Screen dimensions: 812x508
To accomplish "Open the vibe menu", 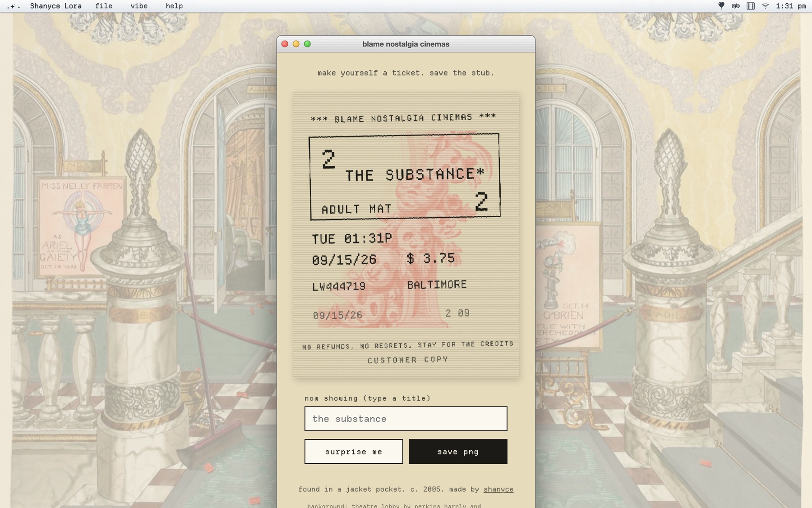I will pos(139,6).
